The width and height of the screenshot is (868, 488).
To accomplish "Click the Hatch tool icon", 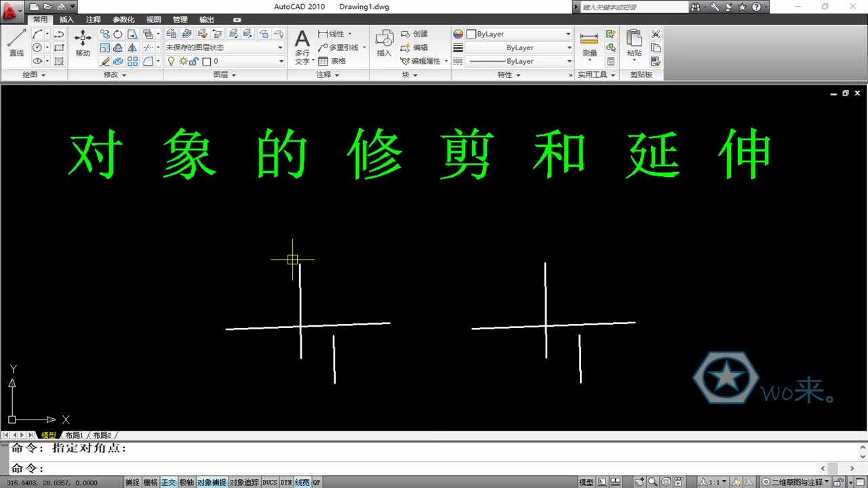I will (x=59, y=61).
